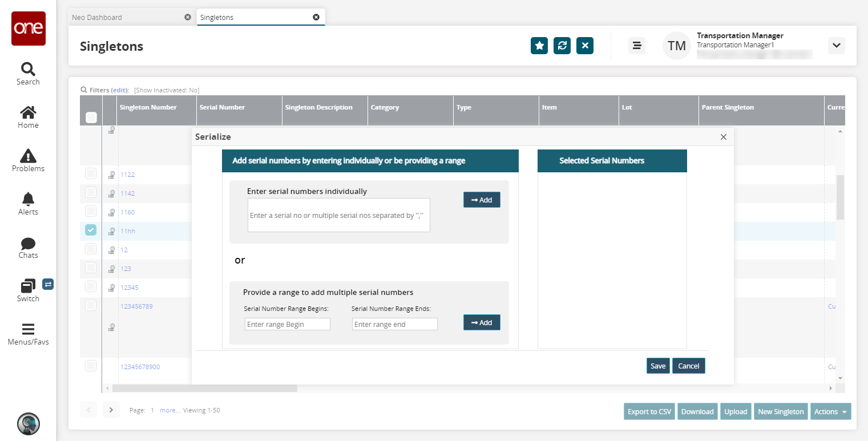Image resolution: width=868 pixels, height=441 pixels.
Task: Open the Actions dropdown
Action: [x=830, y=412]
